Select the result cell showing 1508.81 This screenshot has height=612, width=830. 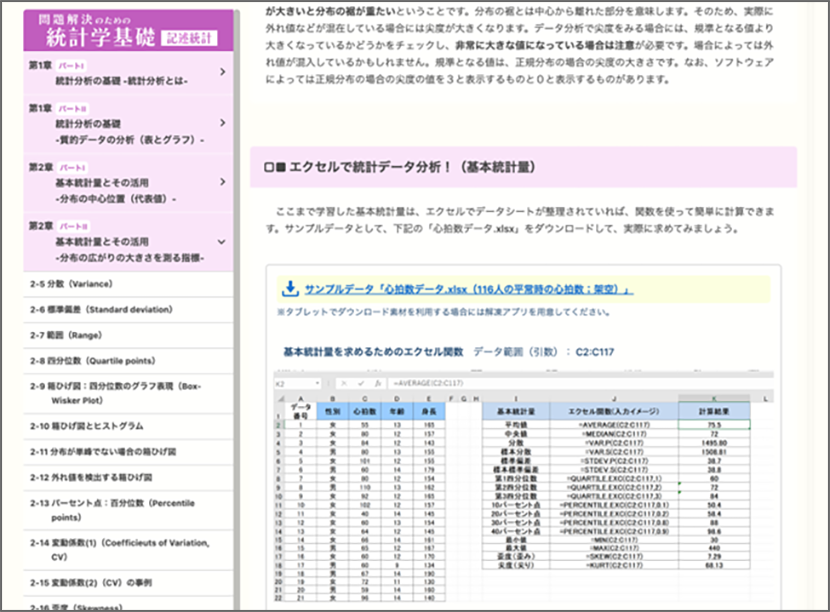click(x=714, y=452)
